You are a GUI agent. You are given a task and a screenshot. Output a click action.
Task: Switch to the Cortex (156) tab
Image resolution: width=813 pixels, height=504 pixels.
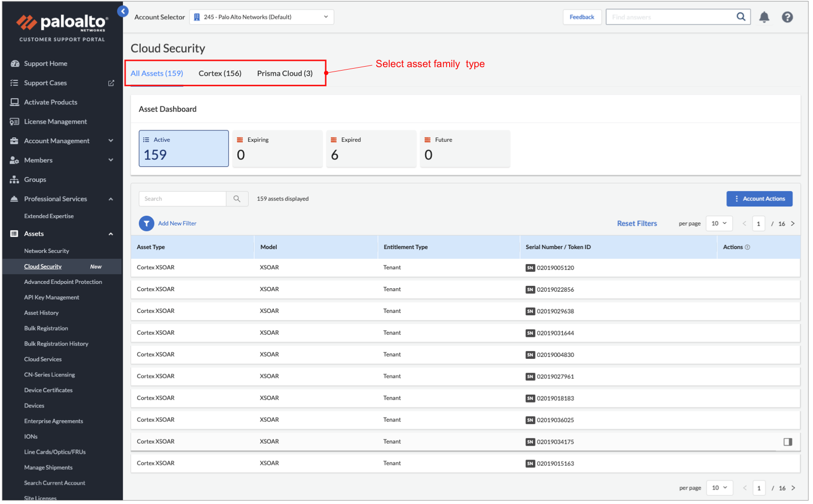tap(220, 74)
